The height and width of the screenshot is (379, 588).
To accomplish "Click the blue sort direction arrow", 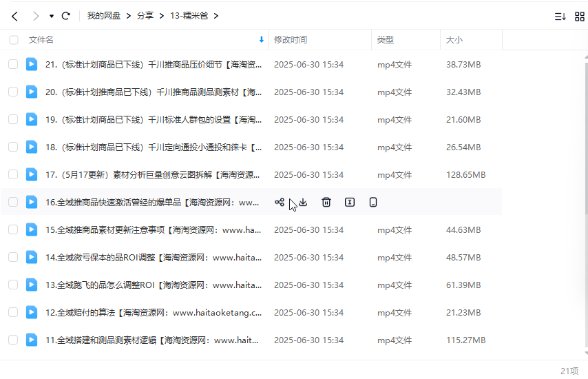I will click(262, 39).
